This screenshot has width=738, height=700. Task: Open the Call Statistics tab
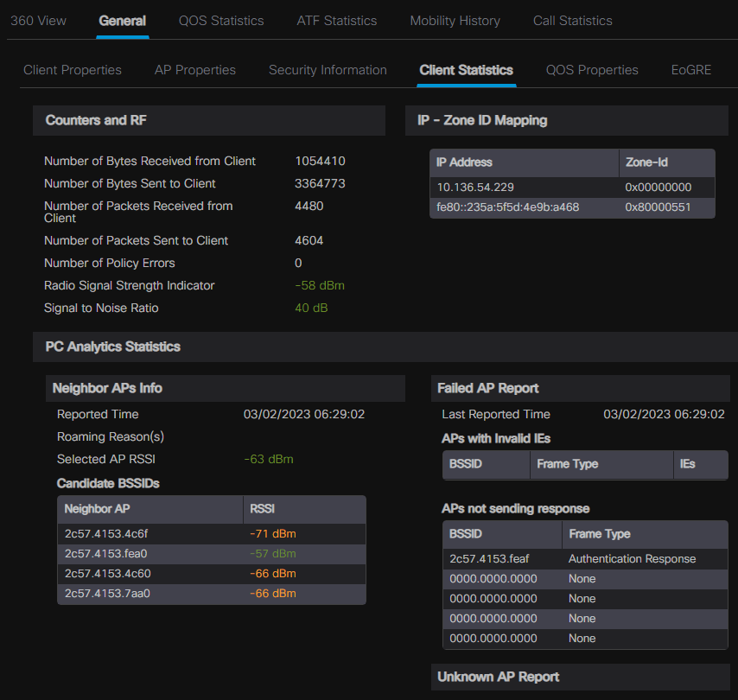pos(572,21)
